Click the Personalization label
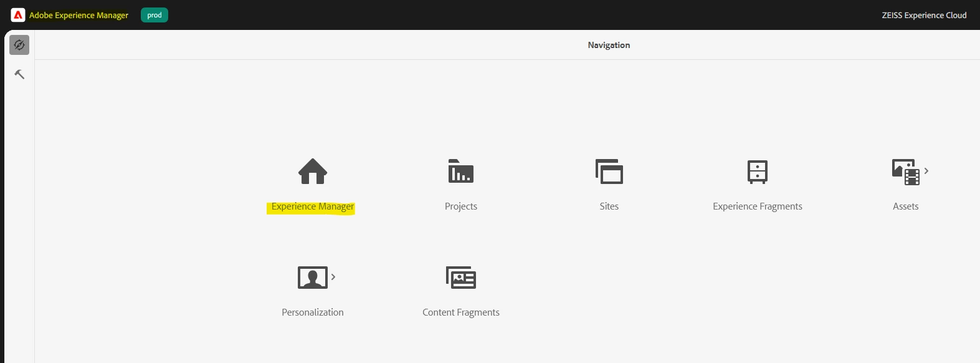 [x=313, y=312]
